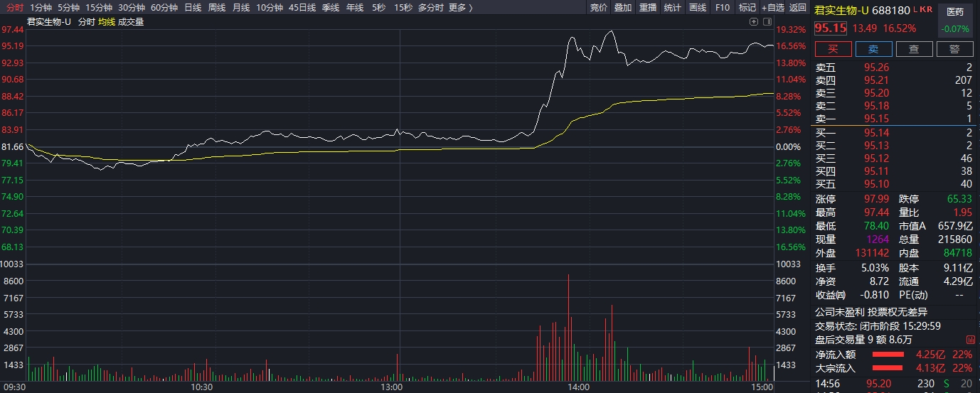Add stock via +自选 button
The width and height of the screenshot is (980, 393).
(773, 8)
